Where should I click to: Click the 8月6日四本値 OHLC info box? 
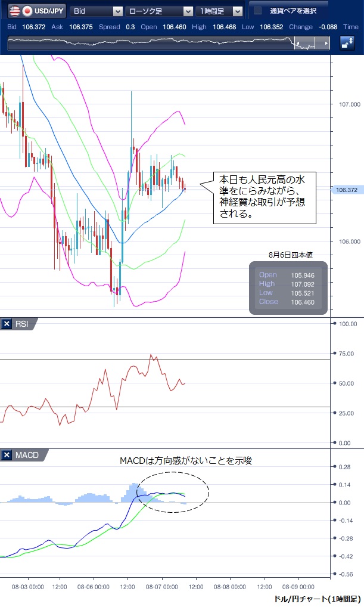click(288, 288)
